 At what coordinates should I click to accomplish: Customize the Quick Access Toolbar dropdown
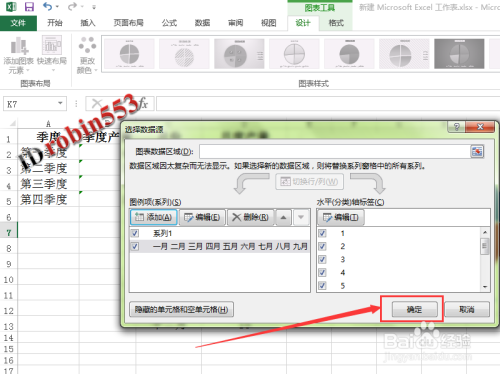(x=94, y=7)
